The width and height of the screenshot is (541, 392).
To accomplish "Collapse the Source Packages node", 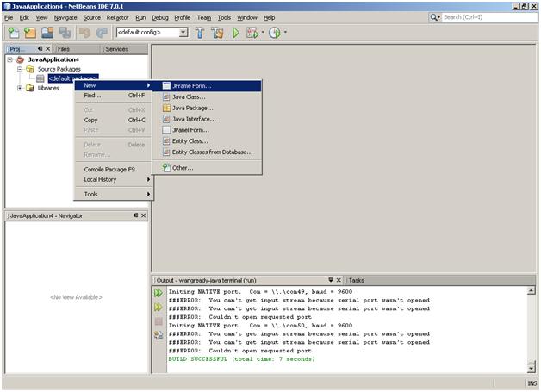I will point(20,69).
